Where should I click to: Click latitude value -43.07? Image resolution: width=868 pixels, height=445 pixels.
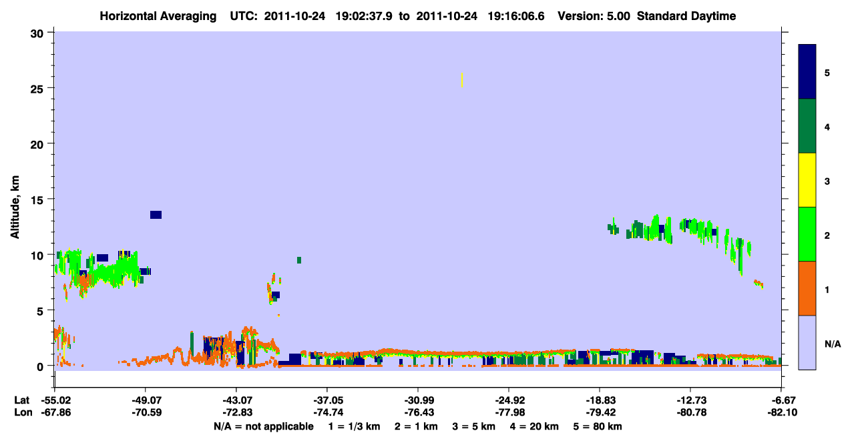coord(236,400)
